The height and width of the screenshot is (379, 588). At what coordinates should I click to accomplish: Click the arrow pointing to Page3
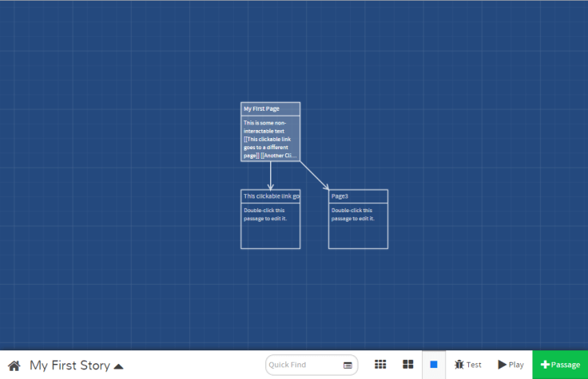[314, 176]
